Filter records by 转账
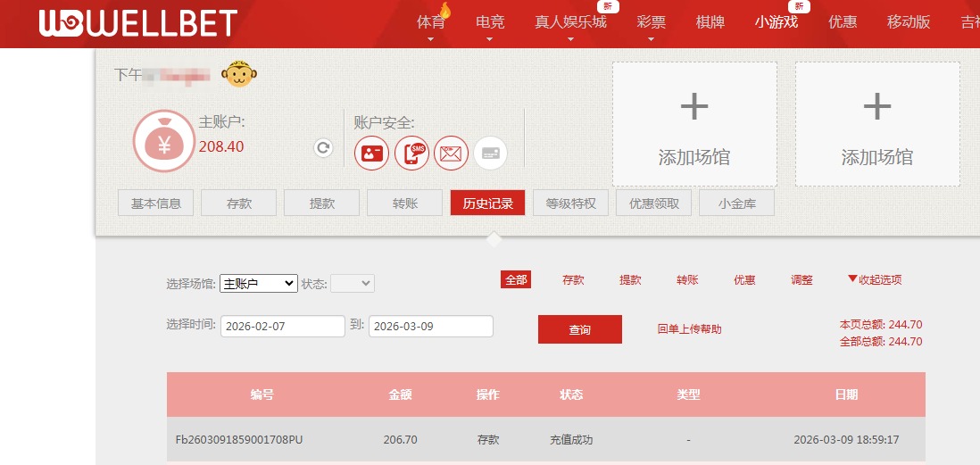980x465 pixels. [687, 280]
